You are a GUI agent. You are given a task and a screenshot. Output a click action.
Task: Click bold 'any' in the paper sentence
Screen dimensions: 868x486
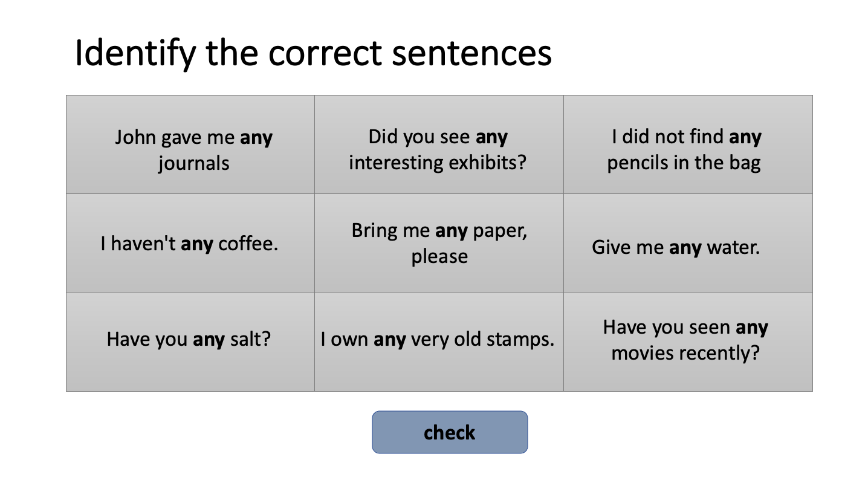point(452,232)
